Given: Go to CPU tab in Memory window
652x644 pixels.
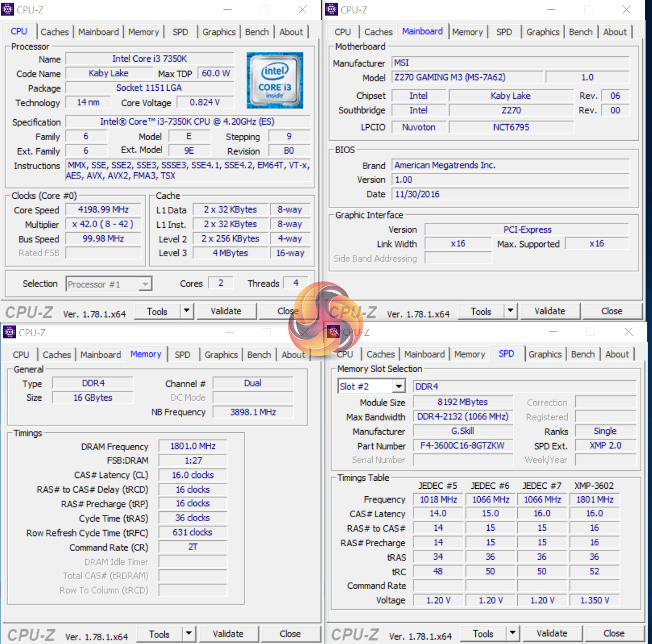Looking at the screenshot, I should [21, 354].
